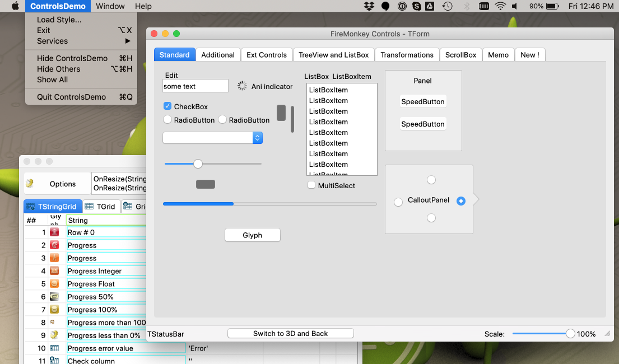Viewport: 619px width, 364px height.
Task: Open the Ext Controls tab
Action: [x=267, y=55]
